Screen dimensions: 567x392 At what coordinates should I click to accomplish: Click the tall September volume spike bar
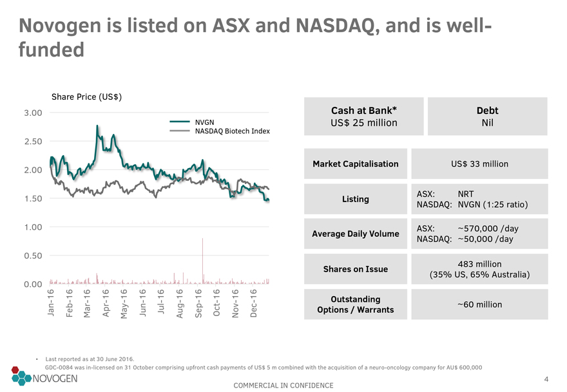click(202, 257)
